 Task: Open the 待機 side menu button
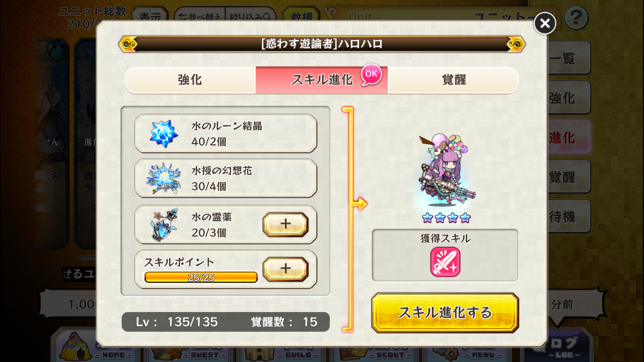pyautogui.click(x=569, y=217)
